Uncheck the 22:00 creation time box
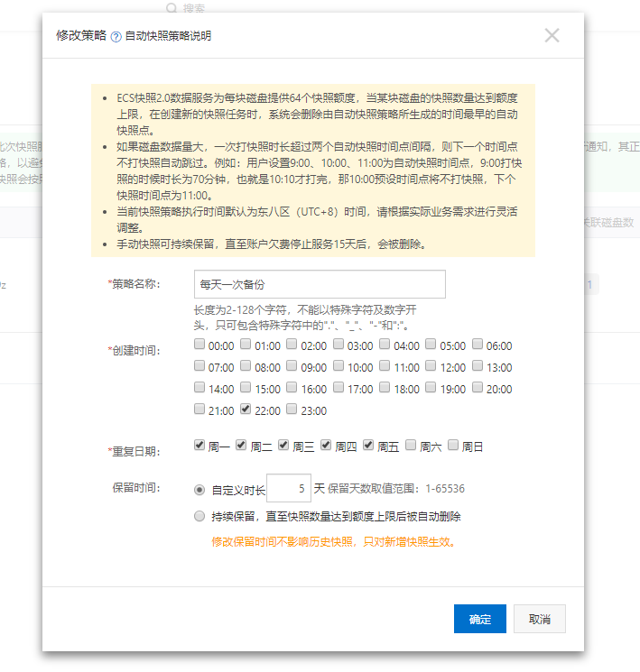Image resolution: width=640 pixels, height=672 pixels. pos(246,409)
